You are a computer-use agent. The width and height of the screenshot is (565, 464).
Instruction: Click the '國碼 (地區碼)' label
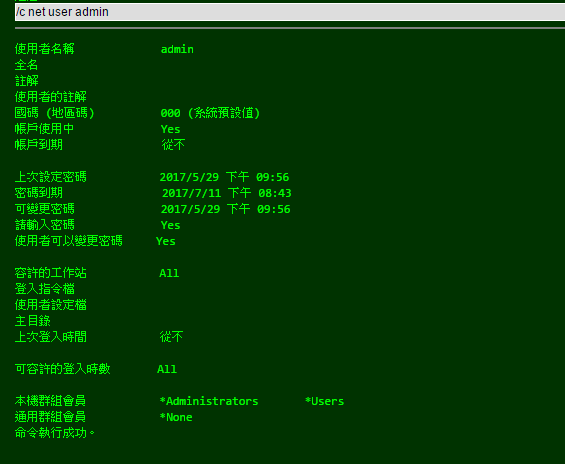coord(54,113)
